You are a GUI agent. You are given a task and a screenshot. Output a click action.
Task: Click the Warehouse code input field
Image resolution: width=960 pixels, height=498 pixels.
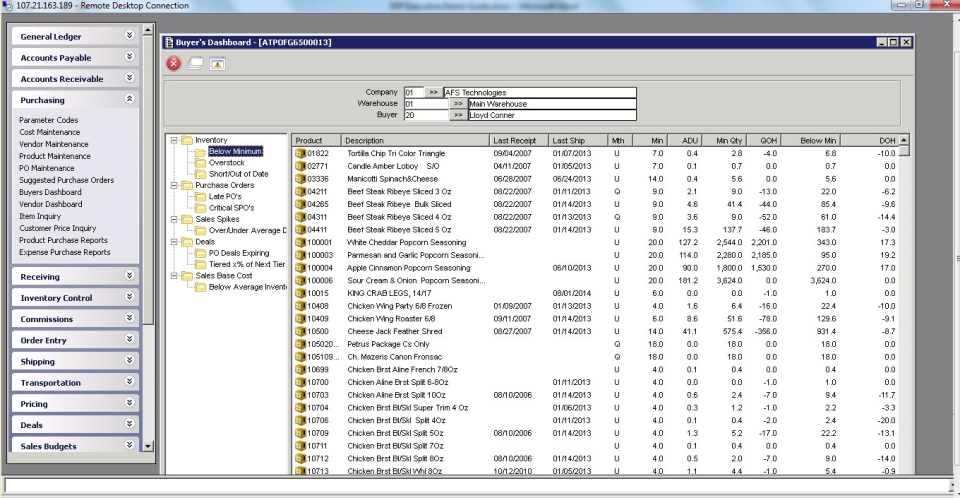pos(424,104)
